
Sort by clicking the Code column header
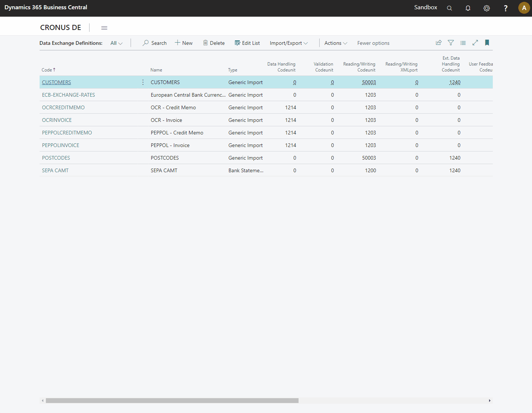(x=48, y=70)
